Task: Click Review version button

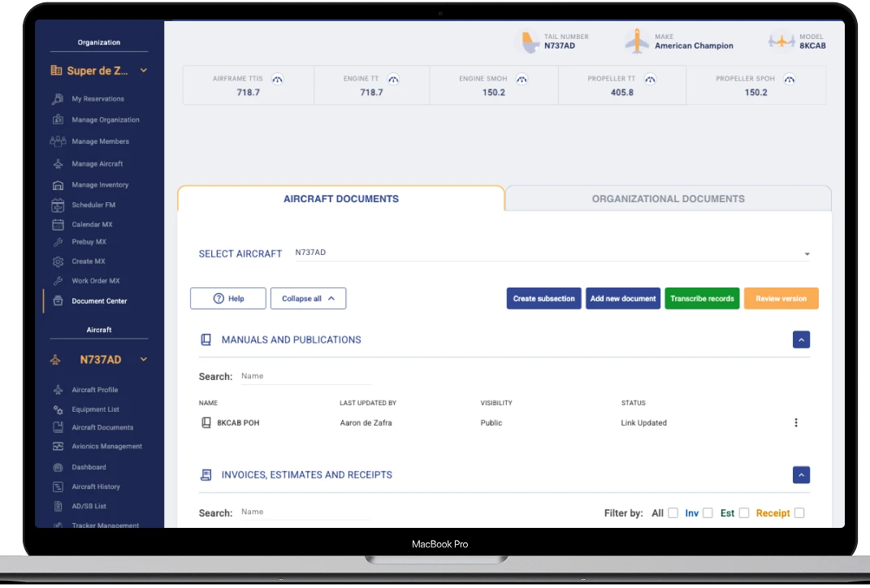Action: coord(781,298)
